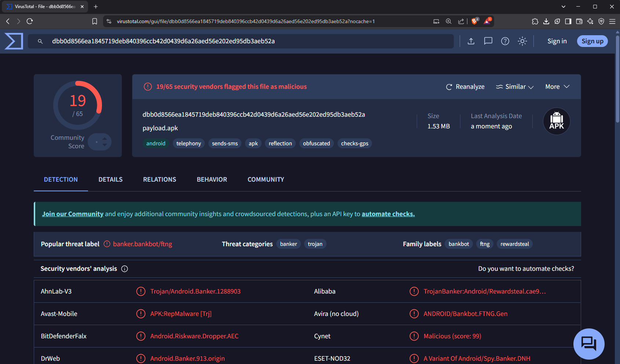This screenshot has height=364, width=620.
Task: Open the browser hamburger menu
Action: point(612,21)
